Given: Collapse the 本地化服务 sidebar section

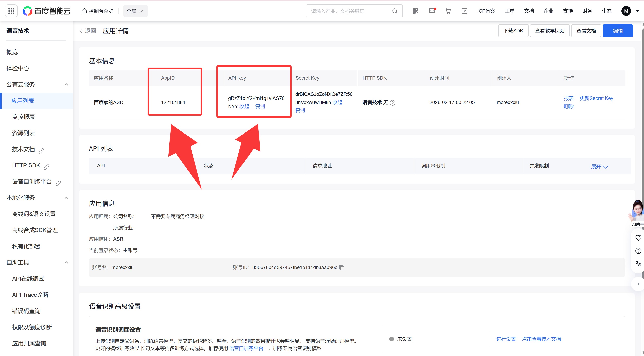Looking at the screenshot, I should (x=66, y=198).
